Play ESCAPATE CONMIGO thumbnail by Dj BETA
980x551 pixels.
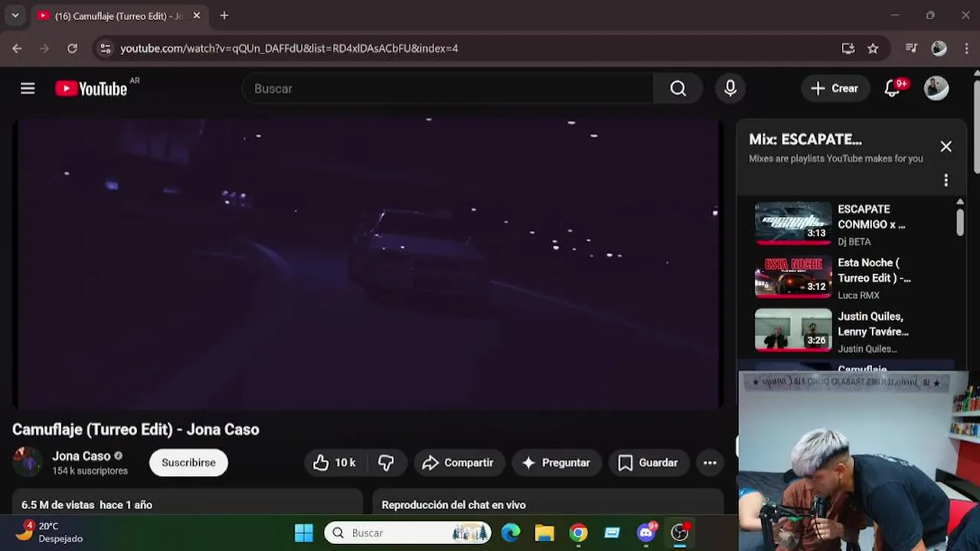pos(793,223)
